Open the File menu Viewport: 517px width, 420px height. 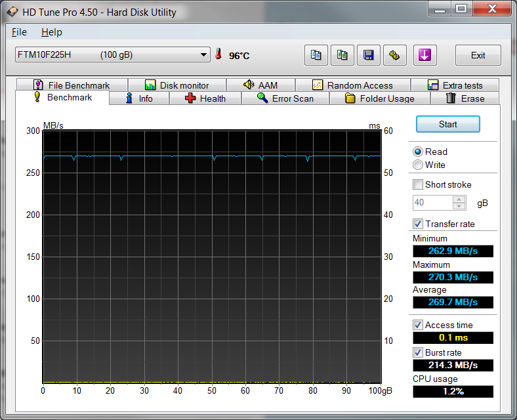tap(19, 32)
